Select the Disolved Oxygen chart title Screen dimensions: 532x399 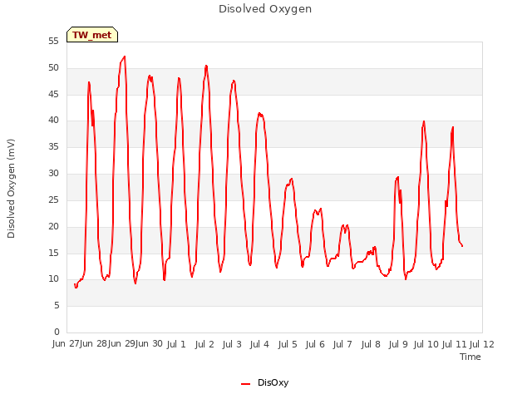click(265, 9)
